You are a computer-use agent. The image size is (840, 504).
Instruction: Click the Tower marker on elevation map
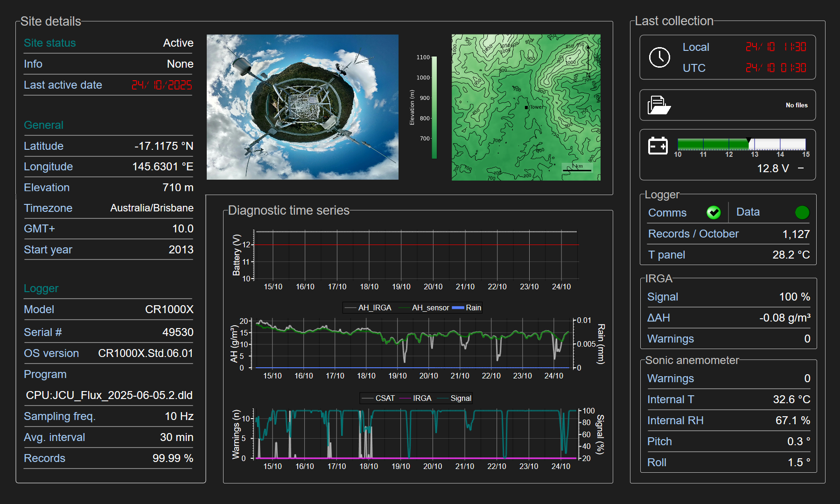point(526,107)
